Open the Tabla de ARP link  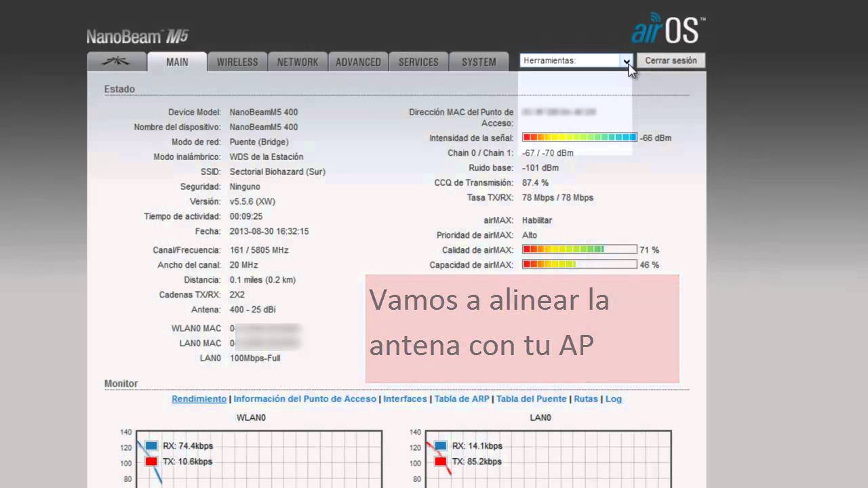click(462, 399)
